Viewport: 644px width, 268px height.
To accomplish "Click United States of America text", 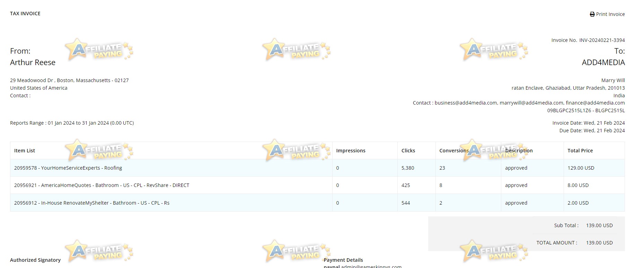I will (x=39, y=88).
